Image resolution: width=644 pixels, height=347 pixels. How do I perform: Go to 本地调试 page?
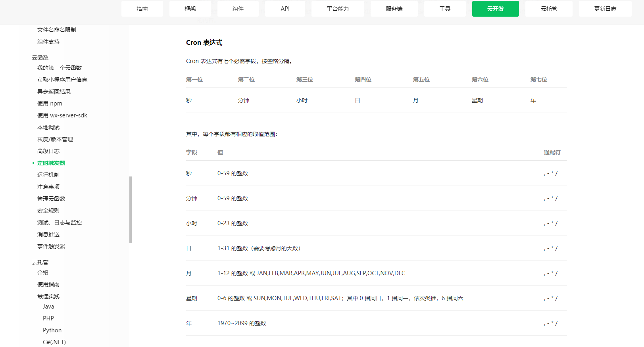coord(48,127)
